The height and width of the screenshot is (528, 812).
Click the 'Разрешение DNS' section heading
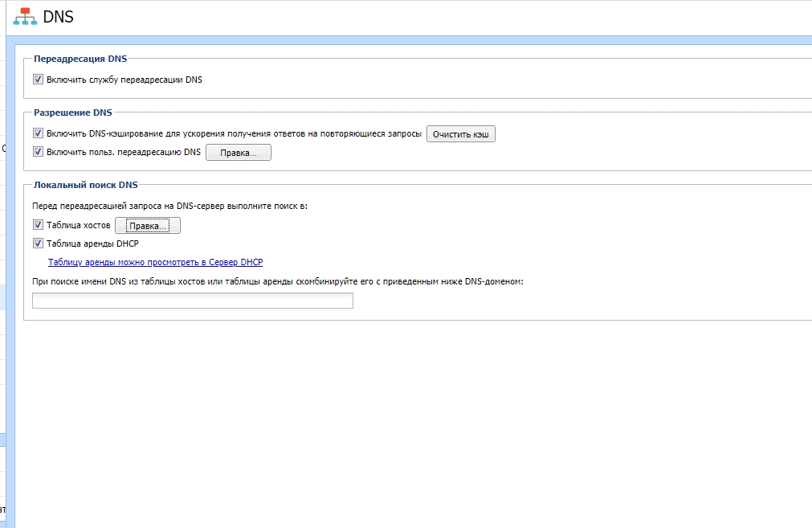click(73, 113)
